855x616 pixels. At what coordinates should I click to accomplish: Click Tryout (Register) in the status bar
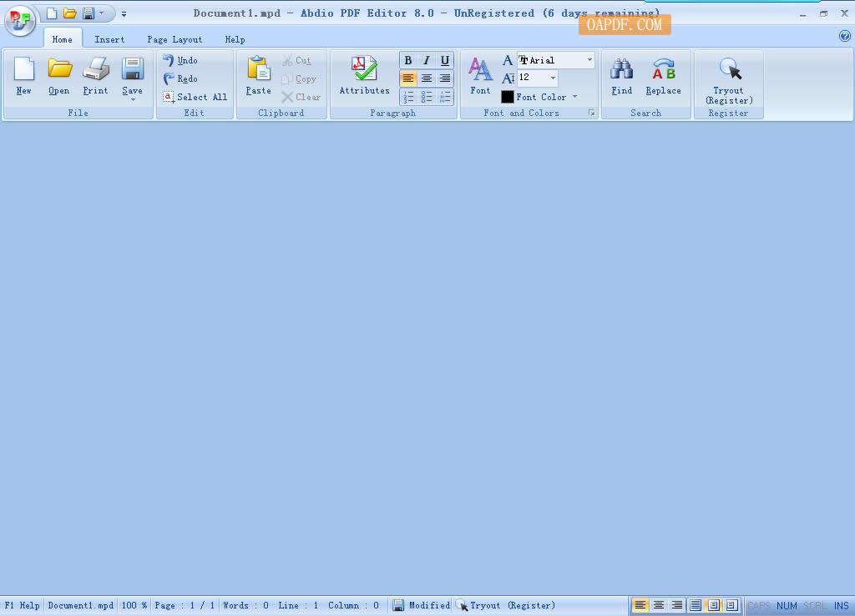(505, 606)
